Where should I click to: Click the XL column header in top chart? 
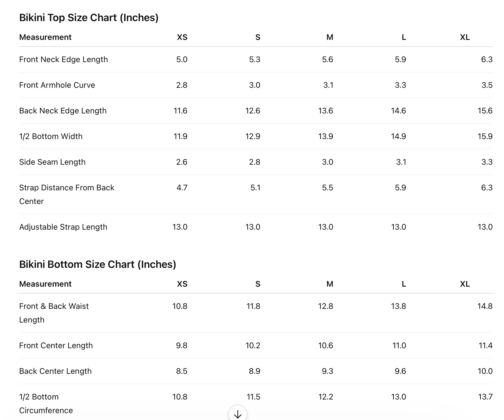click(465, 37)
